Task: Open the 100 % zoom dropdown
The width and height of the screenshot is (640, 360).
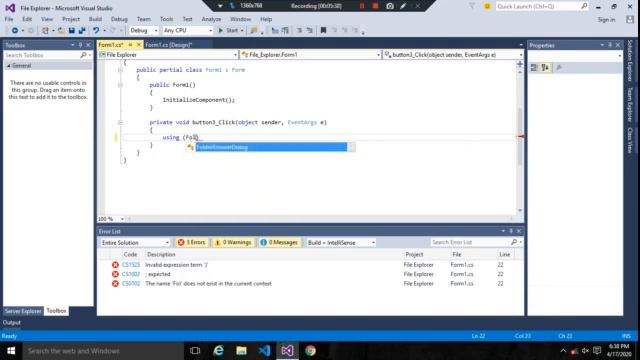Action: pos(111,219)
